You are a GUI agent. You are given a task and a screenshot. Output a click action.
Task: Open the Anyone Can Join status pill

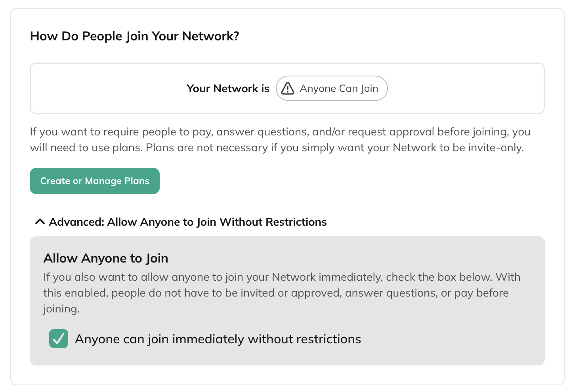point(332,88)
